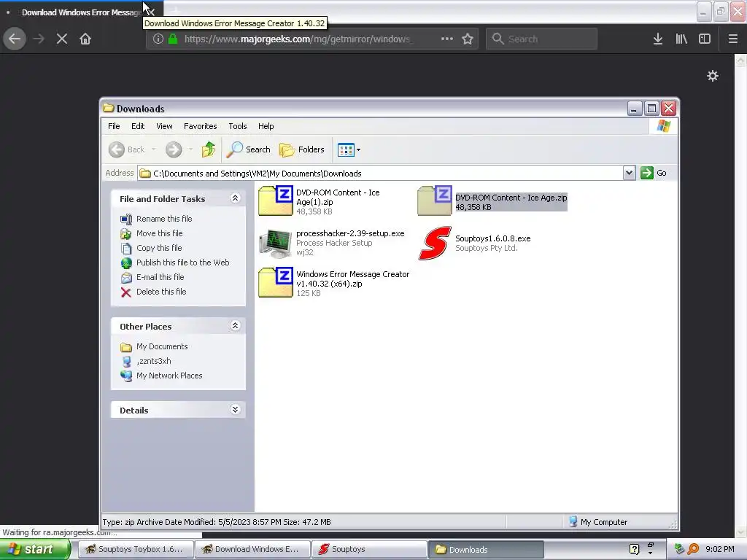
Task: Click the Firefox Search box
Action: [x=542, y=39]
